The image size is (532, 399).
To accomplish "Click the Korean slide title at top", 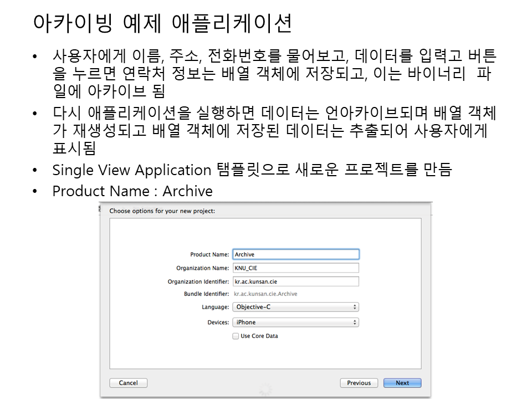I will [162, 24].
